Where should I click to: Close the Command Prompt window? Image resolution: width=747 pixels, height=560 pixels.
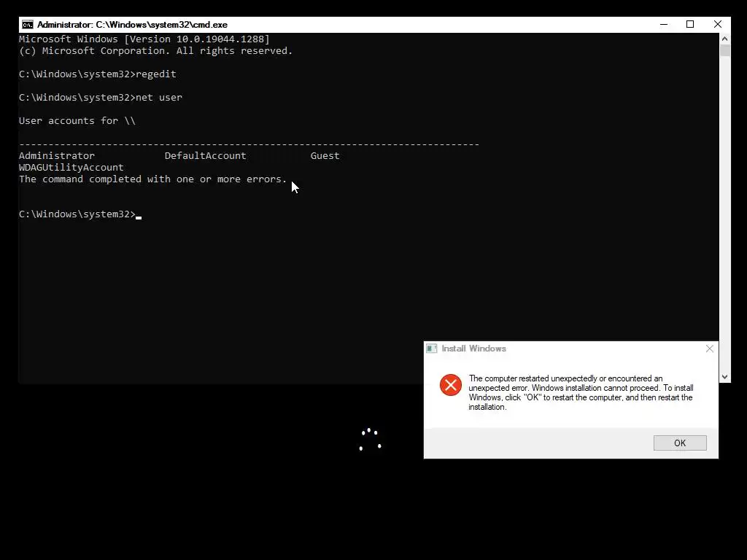coord(718,24)
